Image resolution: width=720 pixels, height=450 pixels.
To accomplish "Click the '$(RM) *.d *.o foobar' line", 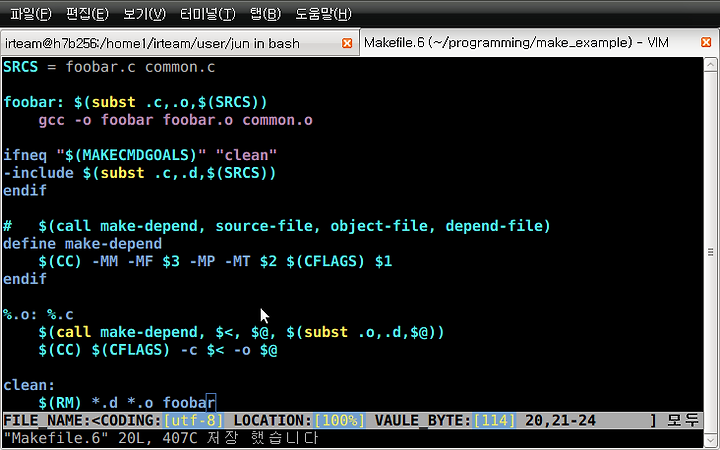I will click(127, 403).
